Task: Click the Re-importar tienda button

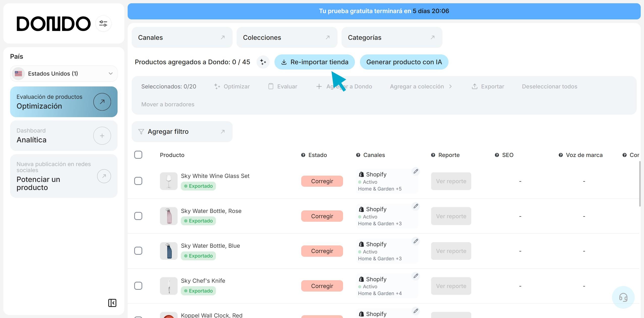Action: pyautogui.click(x=314, y=62)
